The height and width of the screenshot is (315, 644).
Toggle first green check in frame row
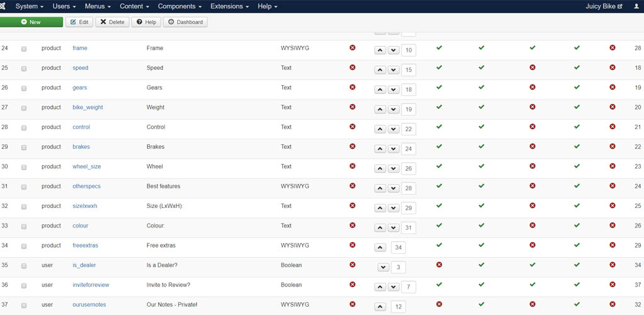(x=439, y=48)
